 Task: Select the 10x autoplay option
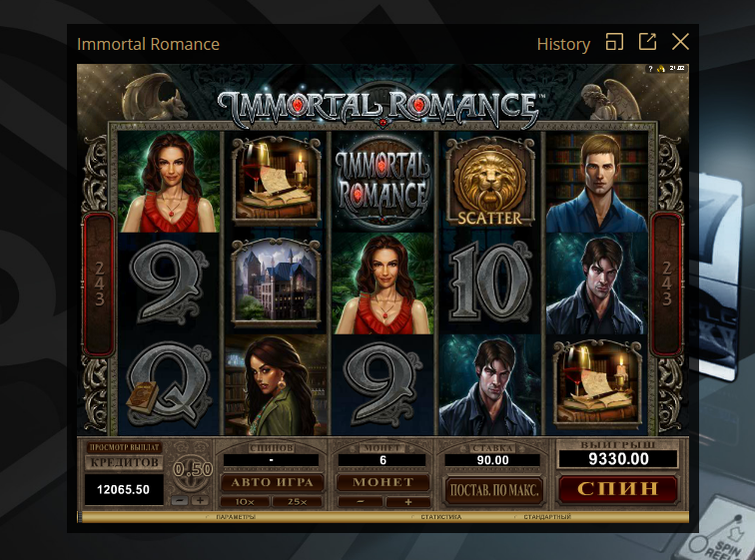coord(245,502)
